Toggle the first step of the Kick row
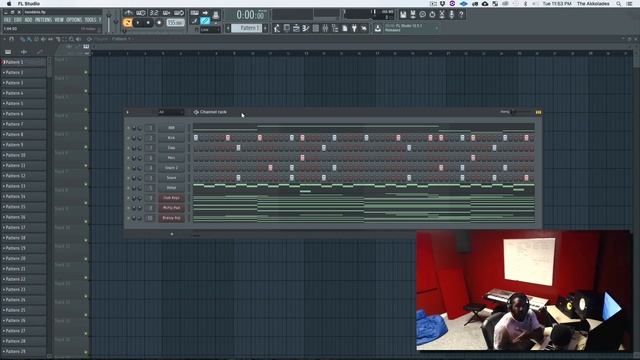 click(x=196, y=138)
